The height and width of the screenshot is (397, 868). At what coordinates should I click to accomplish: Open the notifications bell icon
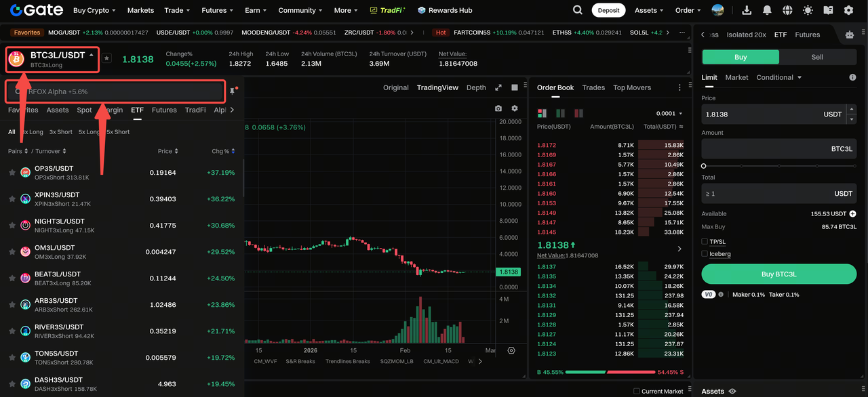click(767, 10)
